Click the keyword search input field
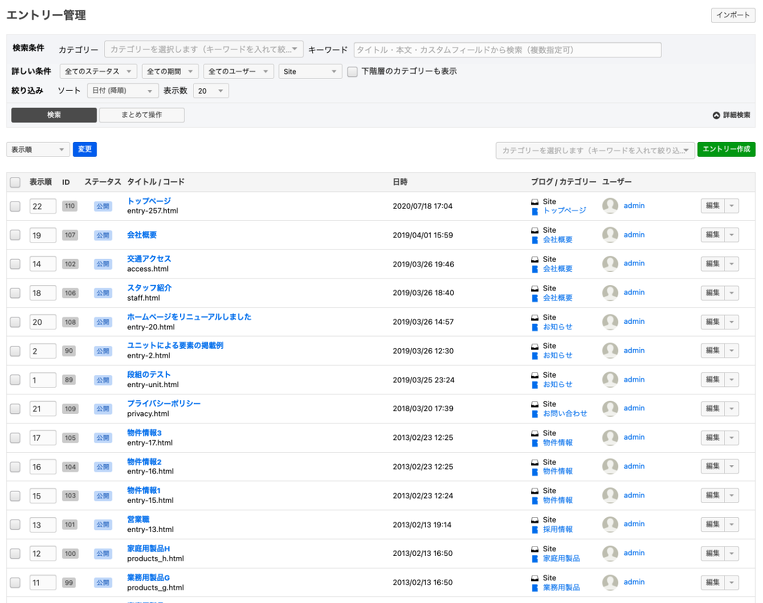The height and width of the screenshot is (603, 763). 507,49
